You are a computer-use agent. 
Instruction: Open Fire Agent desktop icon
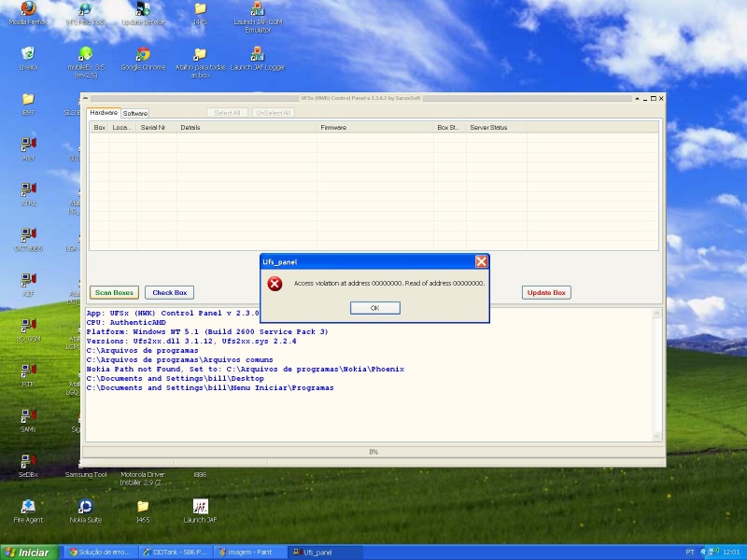click(28, 511)
